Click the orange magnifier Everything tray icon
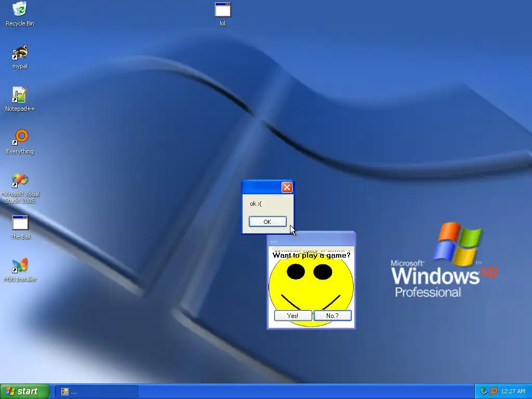532x399 pixels. click(494, 391)
